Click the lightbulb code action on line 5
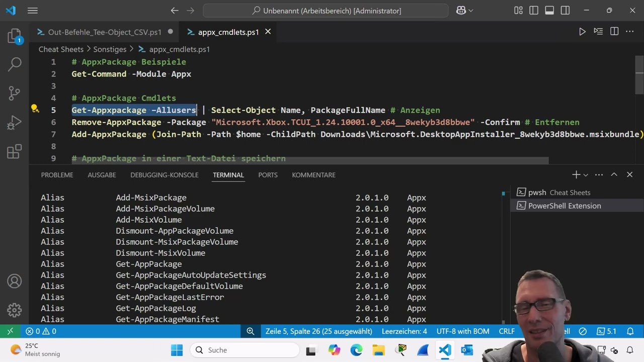Viewport: 644px width, 362px height. (35, 109)
